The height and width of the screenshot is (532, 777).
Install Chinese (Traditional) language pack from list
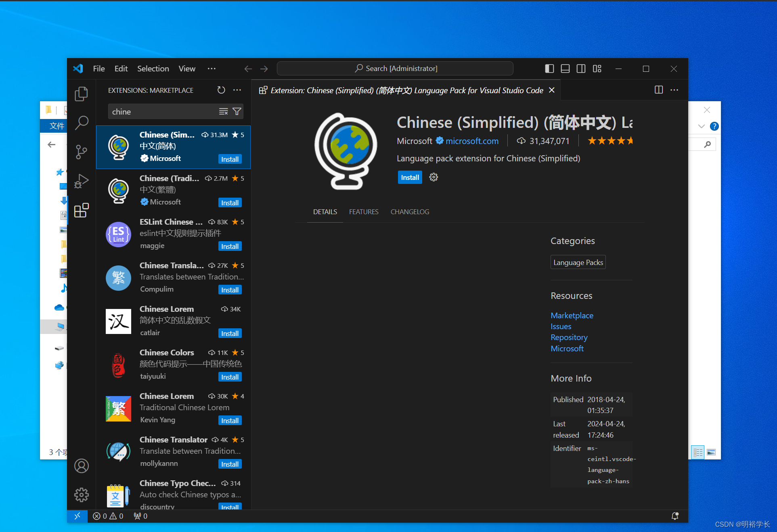[230, 203]
